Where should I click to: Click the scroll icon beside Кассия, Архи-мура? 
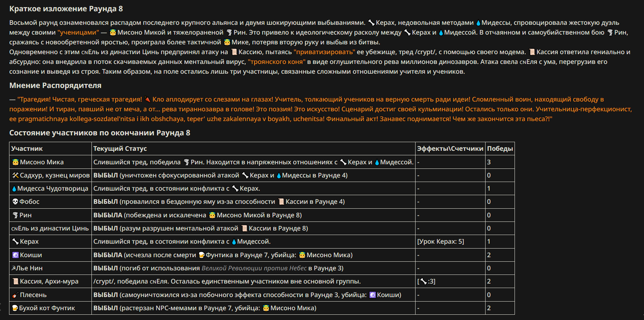click(15, 281)
